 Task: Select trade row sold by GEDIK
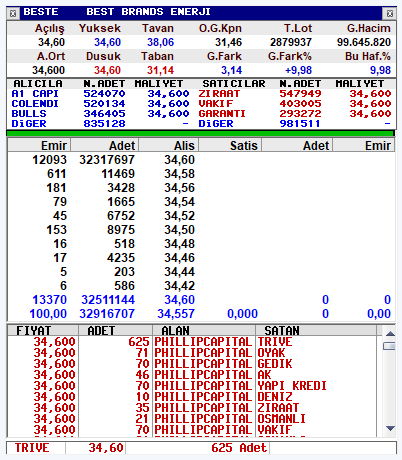point(192,364)
